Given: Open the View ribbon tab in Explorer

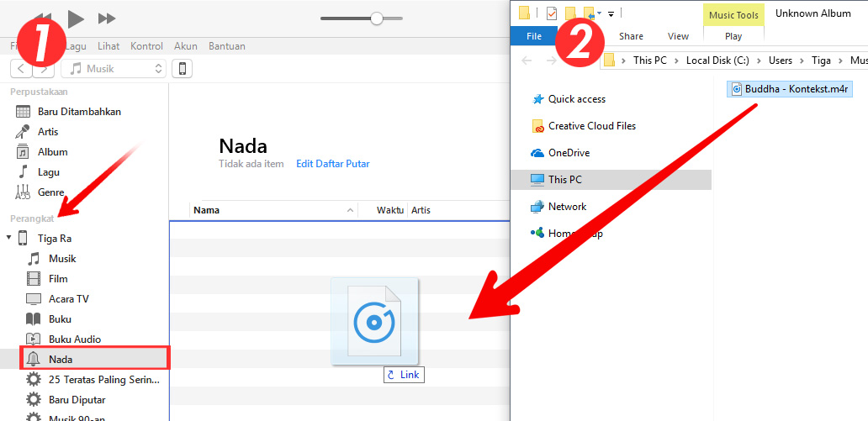Looking at the screenshot, I should click(678, 36).
